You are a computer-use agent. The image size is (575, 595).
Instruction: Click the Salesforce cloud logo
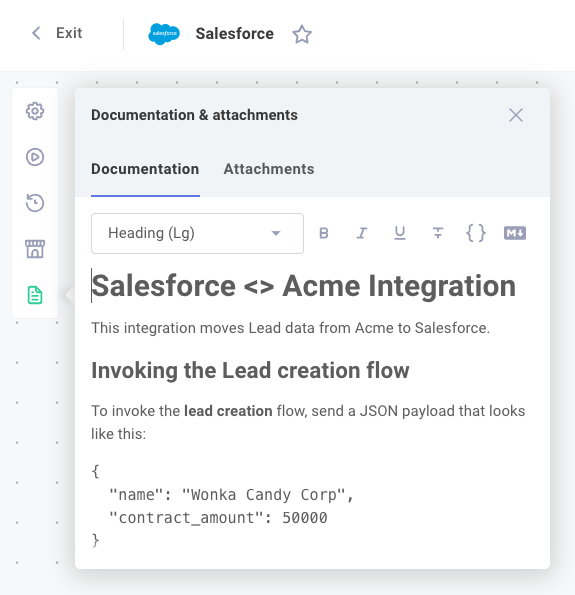tap(164, 34)
